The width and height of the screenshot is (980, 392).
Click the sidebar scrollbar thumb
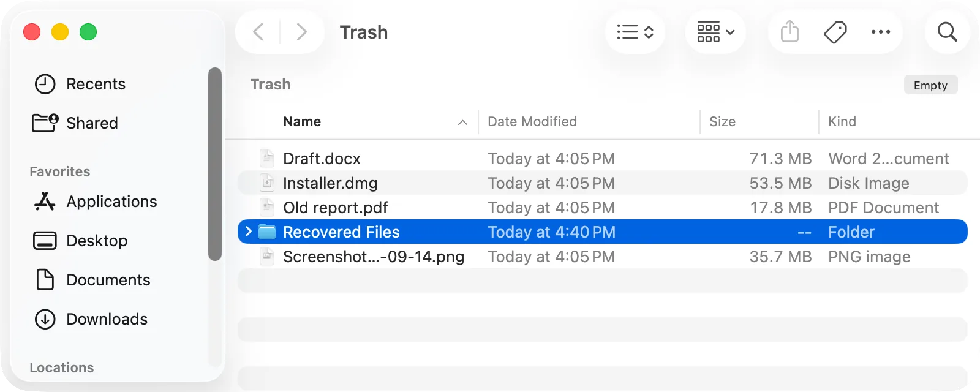(x=214, y=164)
